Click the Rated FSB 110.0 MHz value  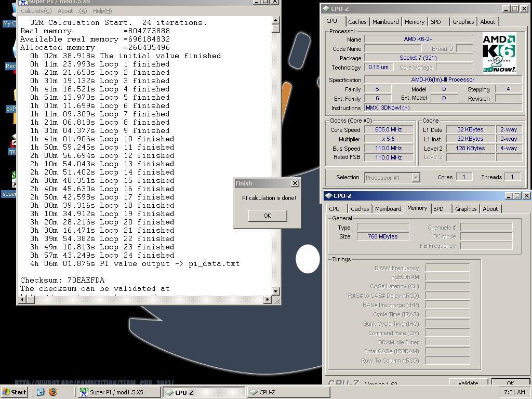click(x=389, y=157)
